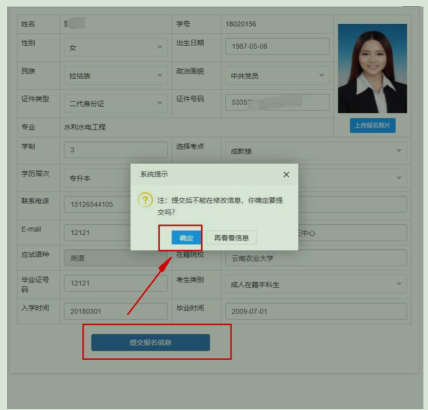Click the 学号 label
The height and width of the screenshot is (410, 428).
[183, 24]
